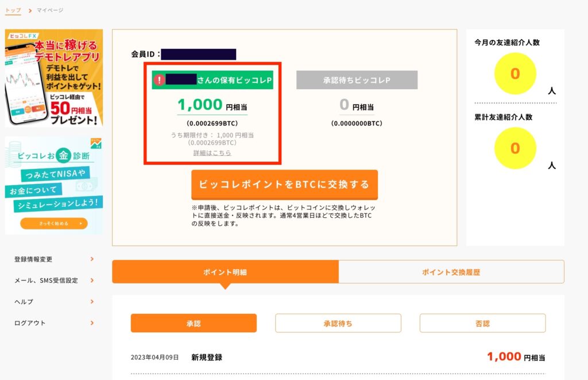Click the 今月の友達紹介人数 heading
588x380 pixels.
coord(507,43)
